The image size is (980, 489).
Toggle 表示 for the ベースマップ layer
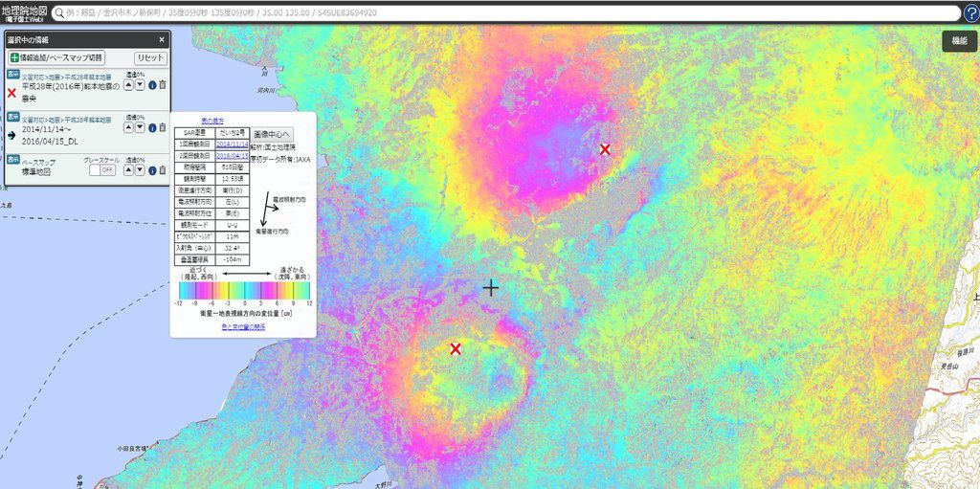click(x=12, y=160)
